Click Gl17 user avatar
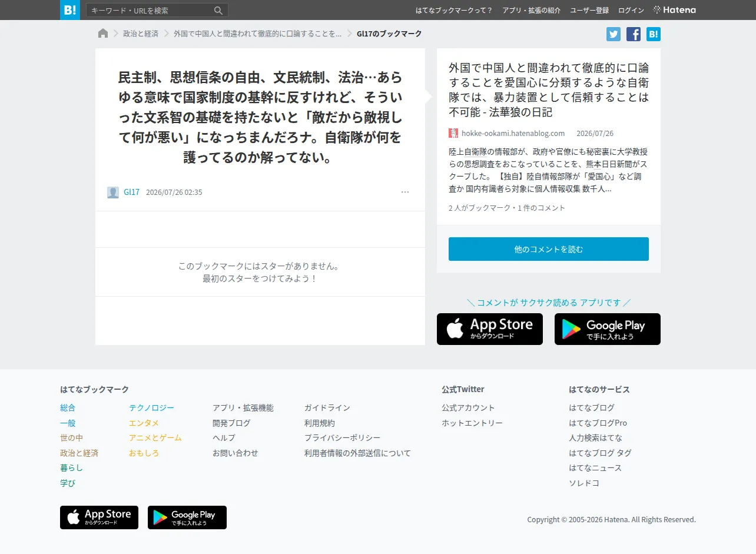 pos(113,193)
